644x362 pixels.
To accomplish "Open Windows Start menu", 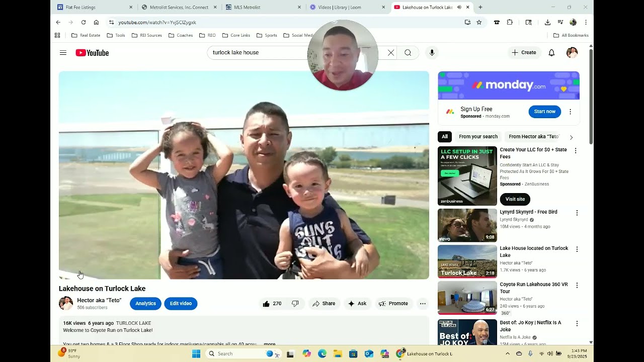I will click(x=196, y=353).
